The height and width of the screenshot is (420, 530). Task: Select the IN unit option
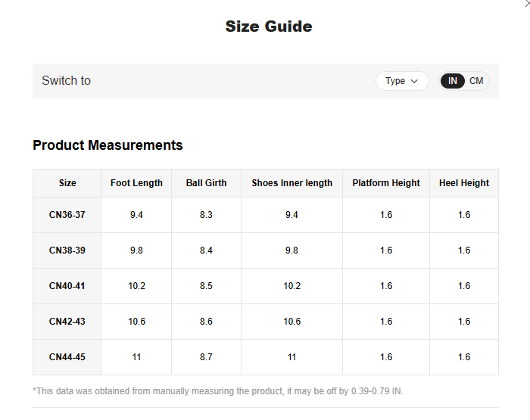click(453, 81)
